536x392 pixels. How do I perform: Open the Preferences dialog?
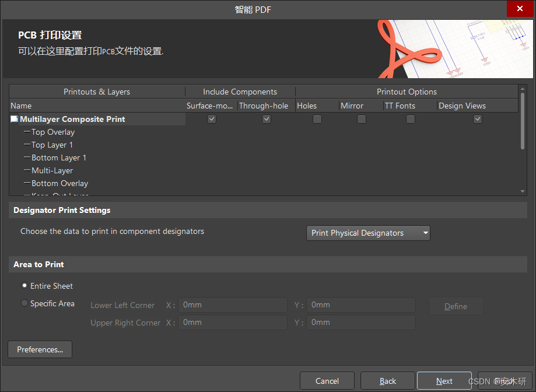coord(39,349)
